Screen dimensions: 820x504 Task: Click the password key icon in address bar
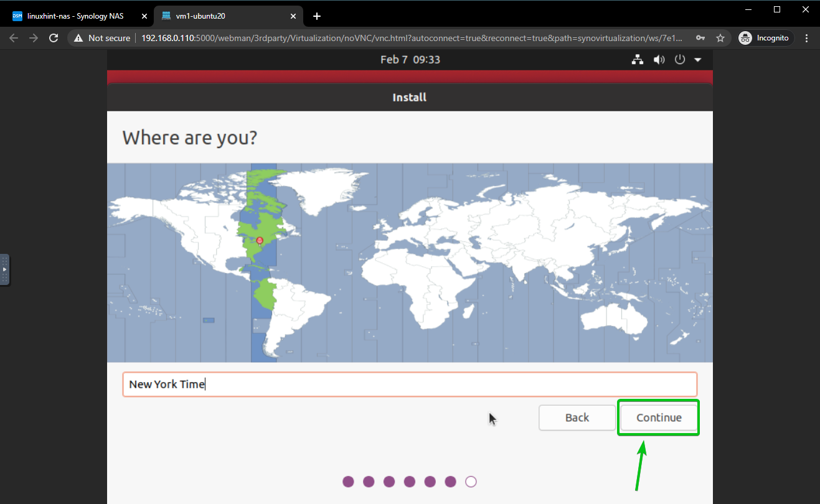pos(700,38)
